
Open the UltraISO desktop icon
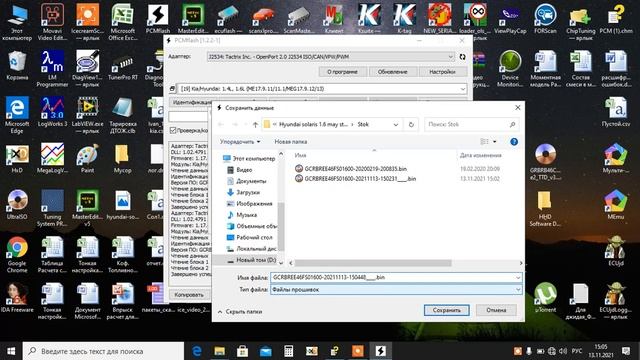(x=17, y=205)
